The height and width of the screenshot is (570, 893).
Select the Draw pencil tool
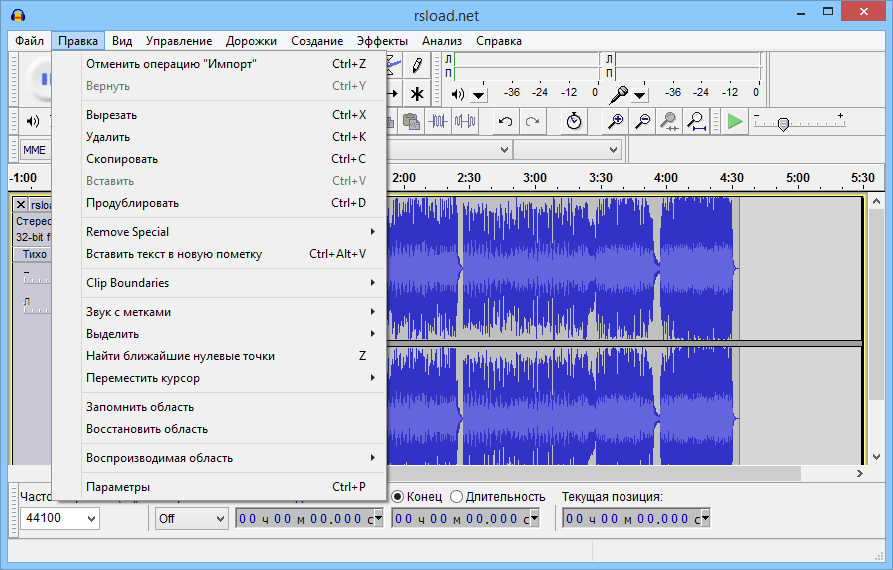pos(417,65)
